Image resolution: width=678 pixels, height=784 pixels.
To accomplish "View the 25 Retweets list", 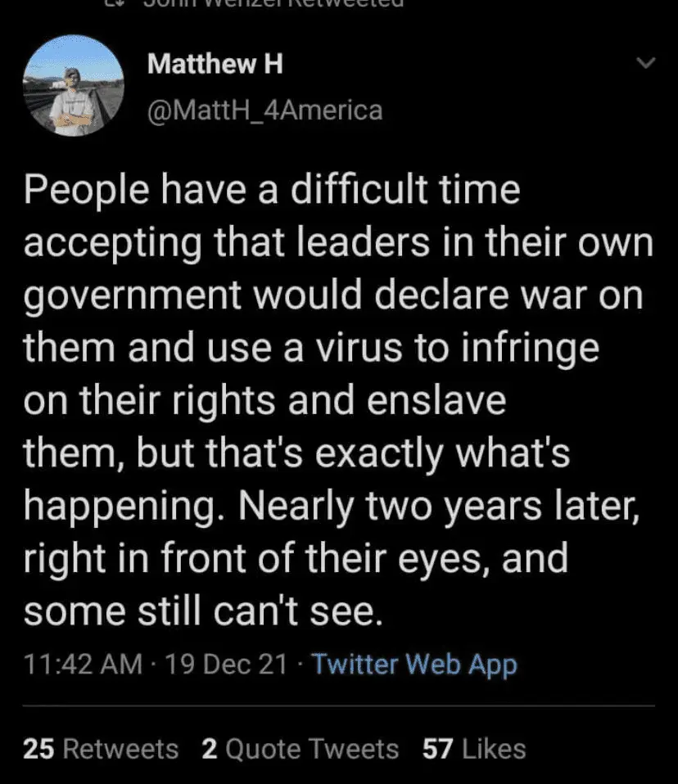I will 101,748.
